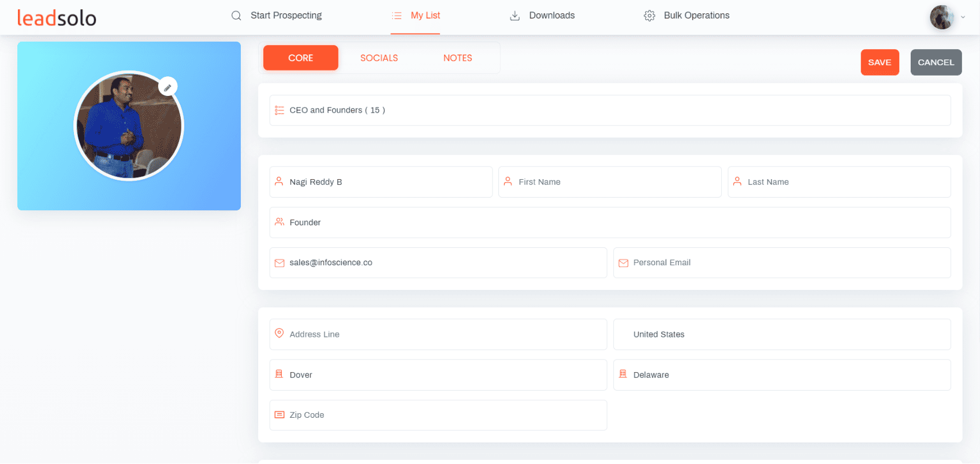Click the Start Prospecting search icon
The height and width of the screenshot is (464, 980).
(236, 16)
